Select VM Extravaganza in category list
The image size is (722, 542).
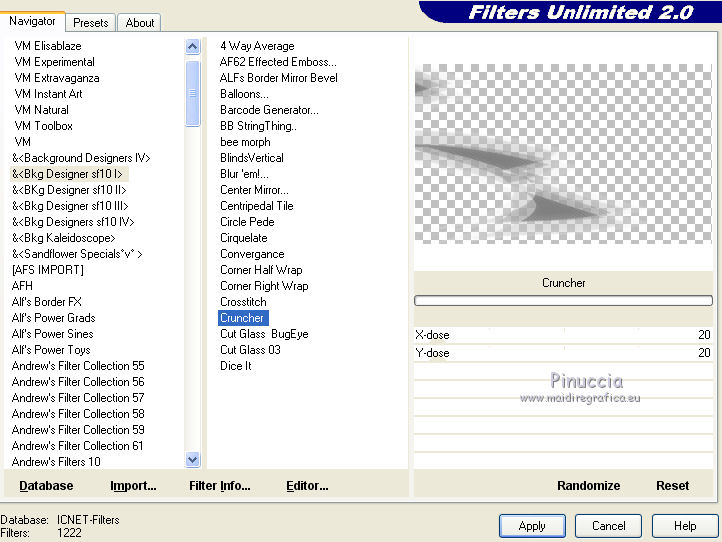[x=57, y=78]
